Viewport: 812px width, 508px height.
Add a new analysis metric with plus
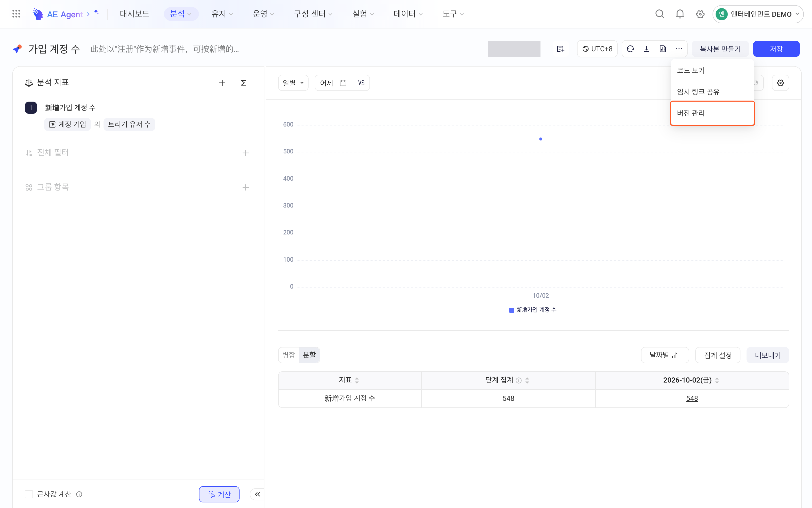222,83
